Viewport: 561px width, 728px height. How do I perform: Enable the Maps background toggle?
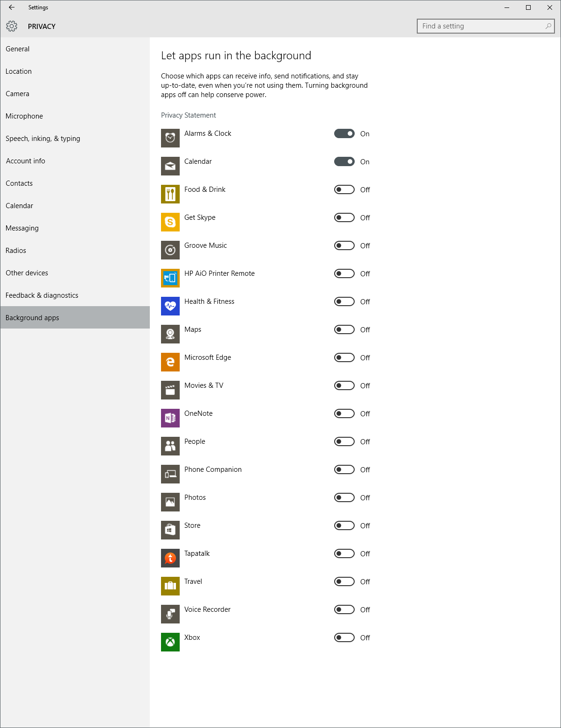(344, 330)
